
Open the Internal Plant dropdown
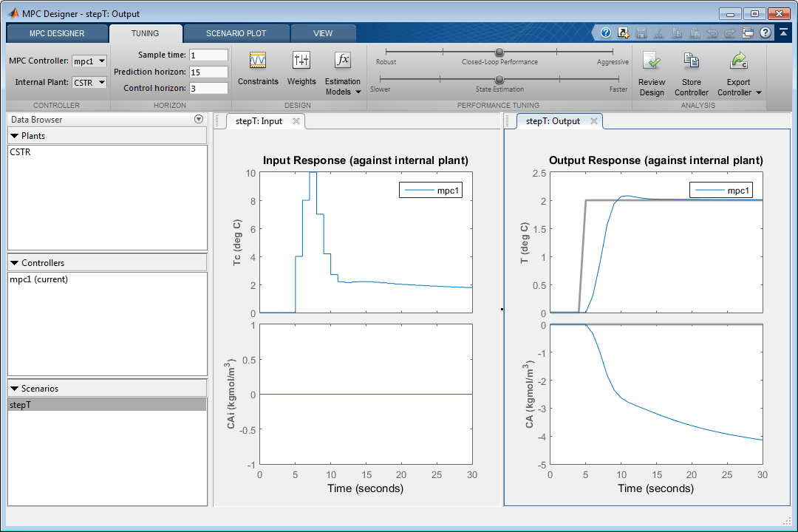pos(89,82)
